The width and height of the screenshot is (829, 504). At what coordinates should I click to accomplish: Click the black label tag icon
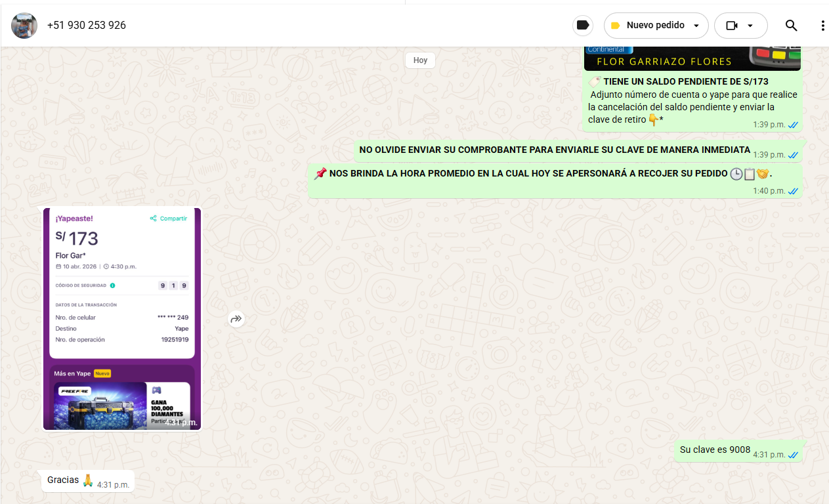582,26
